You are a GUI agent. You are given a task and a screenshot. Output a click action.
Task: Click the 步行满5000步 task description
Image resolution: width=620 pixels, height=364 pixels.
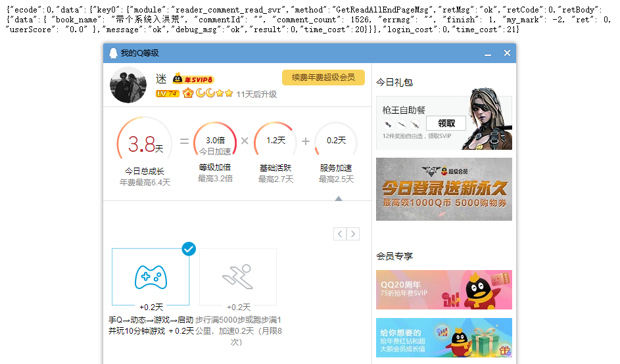[x=239, y=330]
